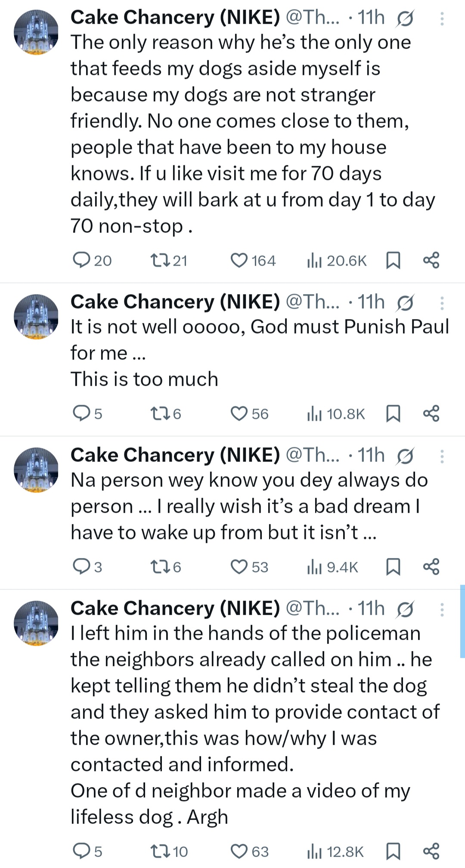
Task: Bookmark the lifeless dog tweet
Action: (x=393, y=851)
